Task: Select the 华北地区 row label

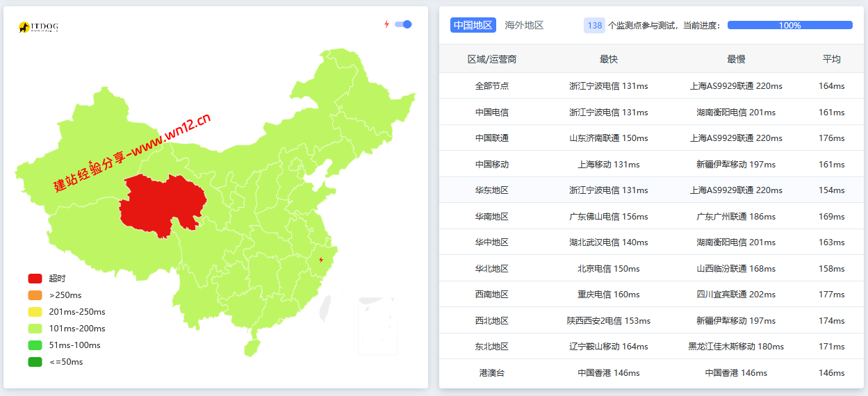Action: [x=492, y=269]
